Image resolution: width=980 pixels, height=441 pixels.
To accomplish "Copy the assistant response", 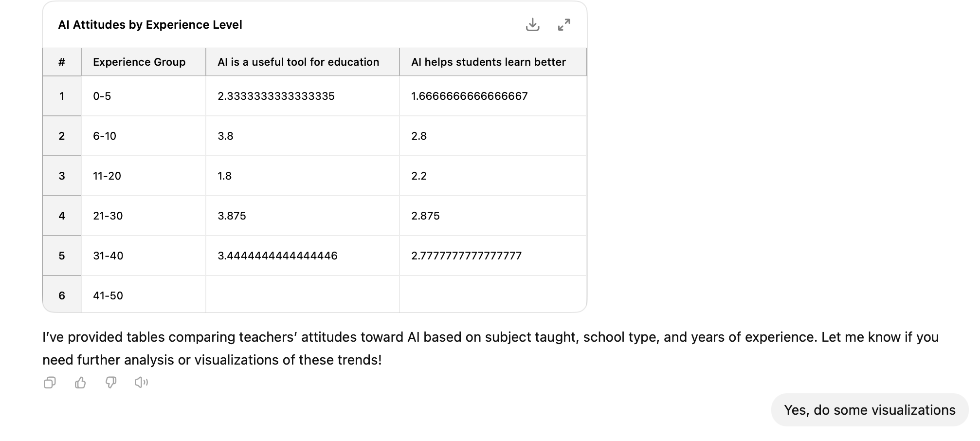I will (50, 383).
